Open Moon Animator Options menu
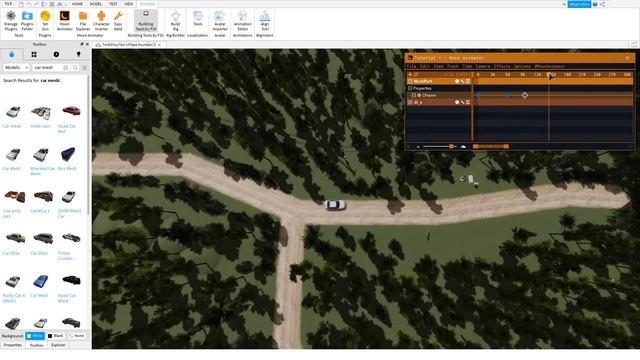 click(522, 66)
